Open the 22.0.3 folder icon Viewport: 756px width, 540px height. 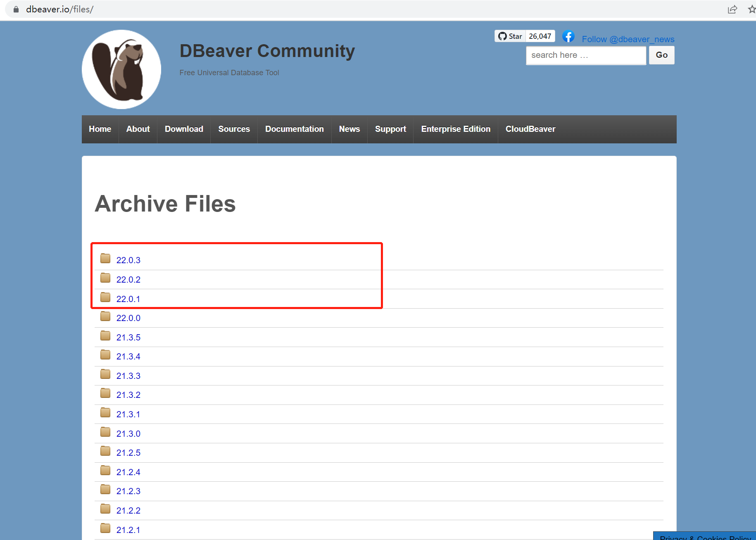[x=105, y=258]
